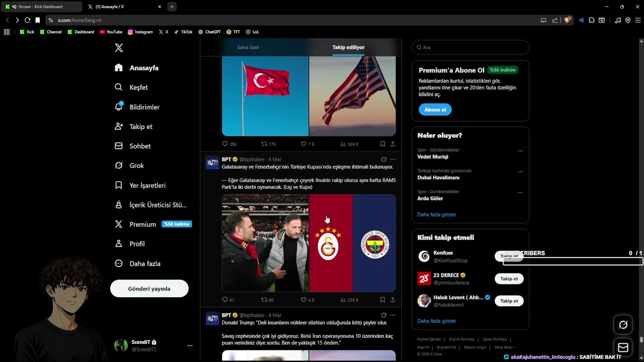Open the YouTube bookmark
The image size is (644, 362).
click(x=111, y=32)
